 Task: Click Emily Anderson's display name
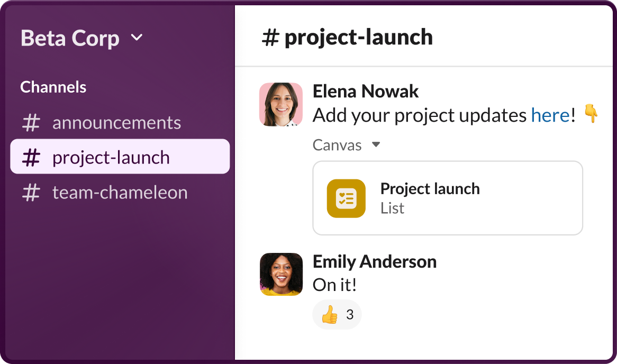[x=374, y=261]
